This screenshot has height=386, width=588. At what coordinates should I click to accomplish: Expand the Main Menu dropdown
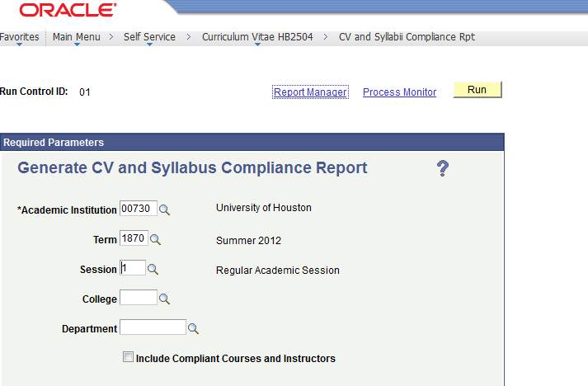(76, 37)
